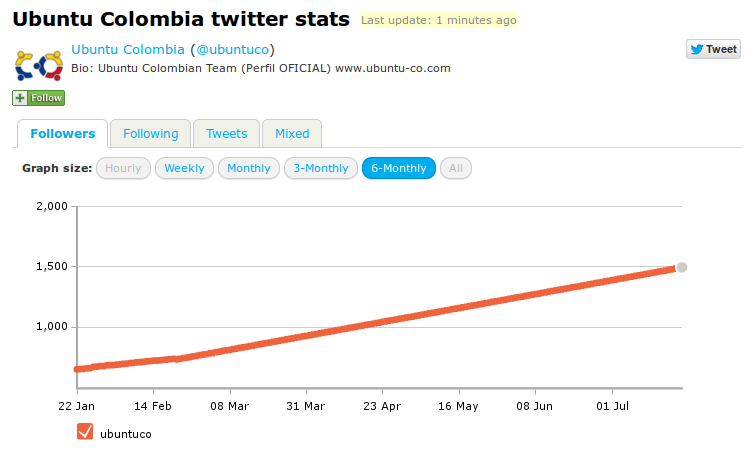
Task: Choose the 6-Monthly graph size
Action: (x=399, y=168)
